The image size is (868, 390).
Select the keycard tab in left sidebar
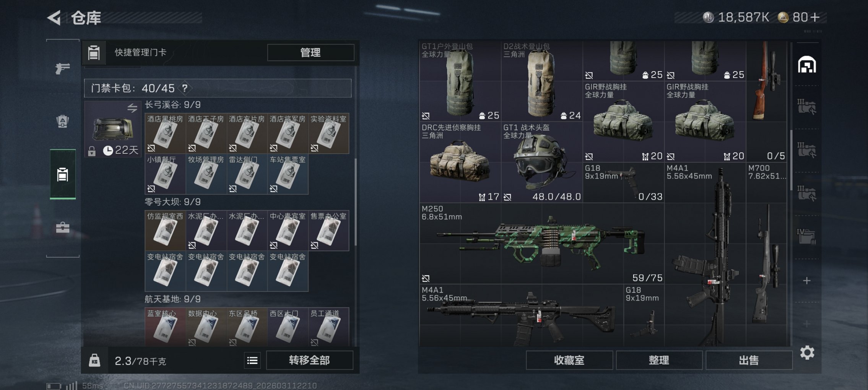(63, 174)
